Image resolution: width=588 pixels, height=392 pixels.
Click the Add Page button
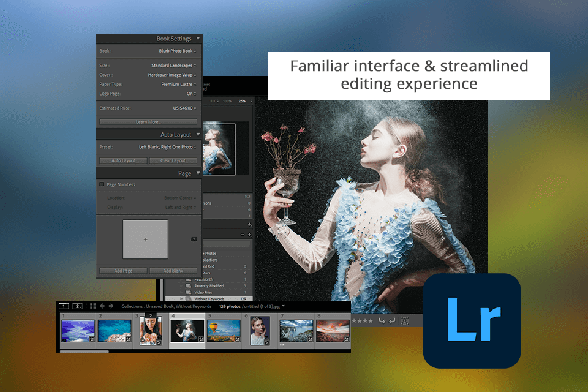click(123, 271)
